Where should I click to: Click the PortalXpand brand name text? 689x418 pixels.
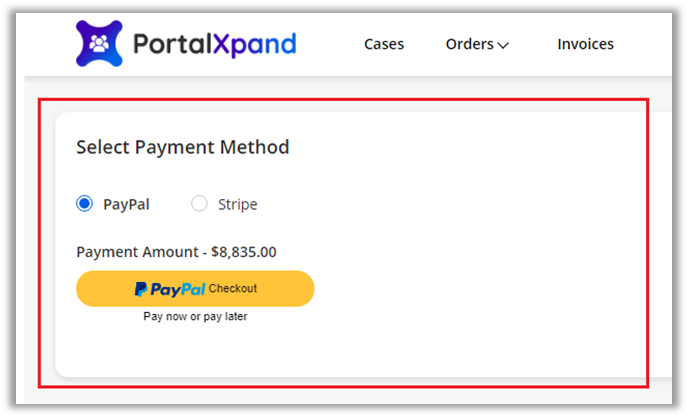[214, 44]
